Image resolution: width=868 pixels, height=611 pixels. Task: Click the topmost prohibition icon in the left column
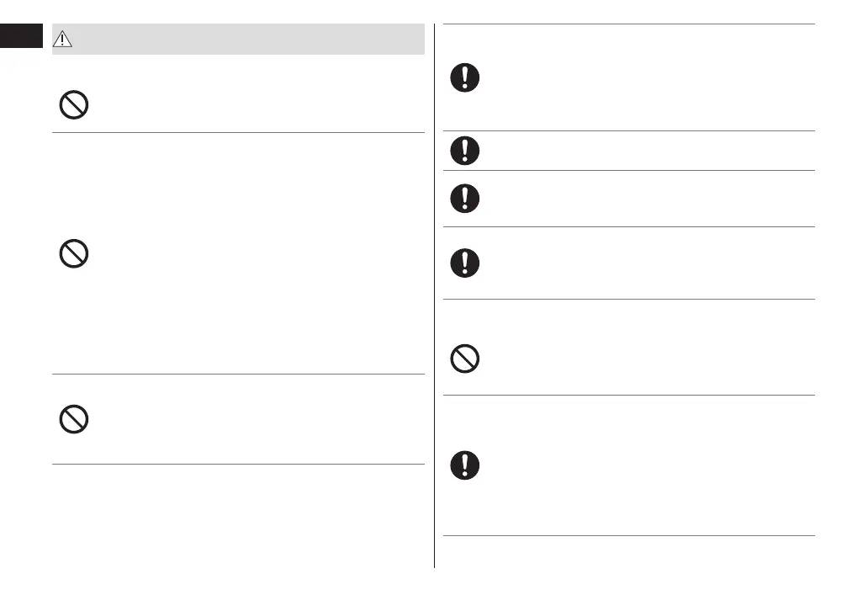tap(74, 104)
